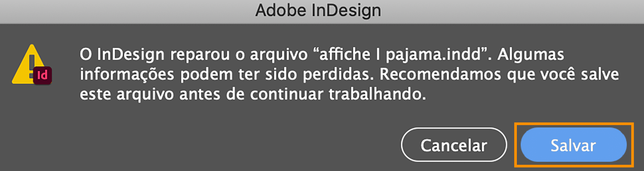Click the Salvar button

[573, 145]
